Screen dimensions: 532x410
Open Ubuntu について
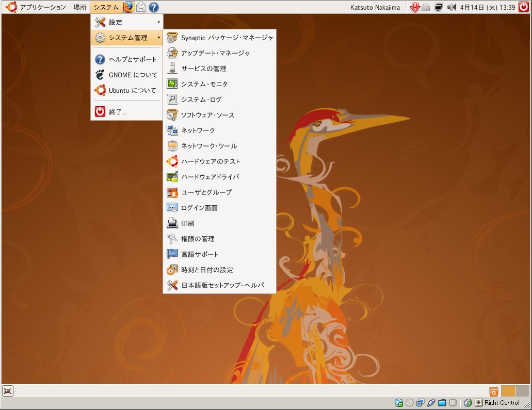click(126, 91)
